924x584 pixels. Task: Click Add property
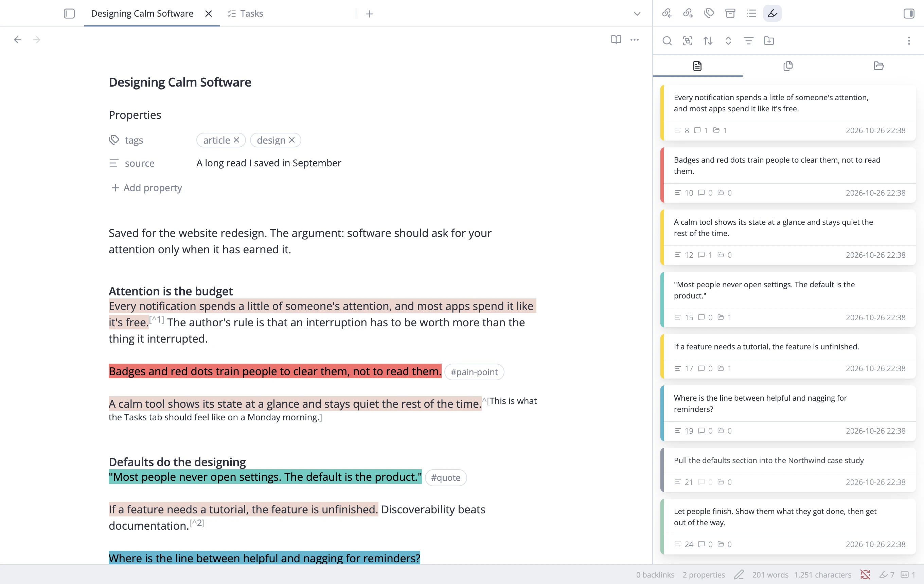(146, 187)
